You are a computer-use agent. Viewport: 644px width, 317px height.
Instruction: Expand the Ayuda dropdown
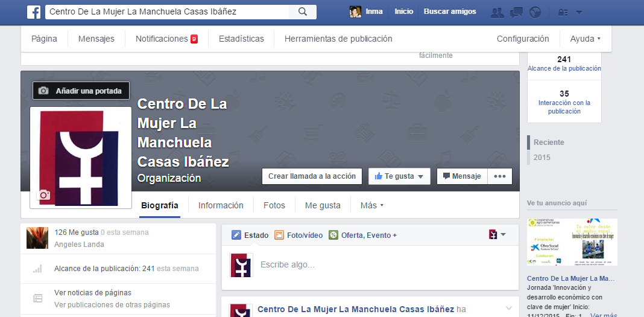point(586,39)
